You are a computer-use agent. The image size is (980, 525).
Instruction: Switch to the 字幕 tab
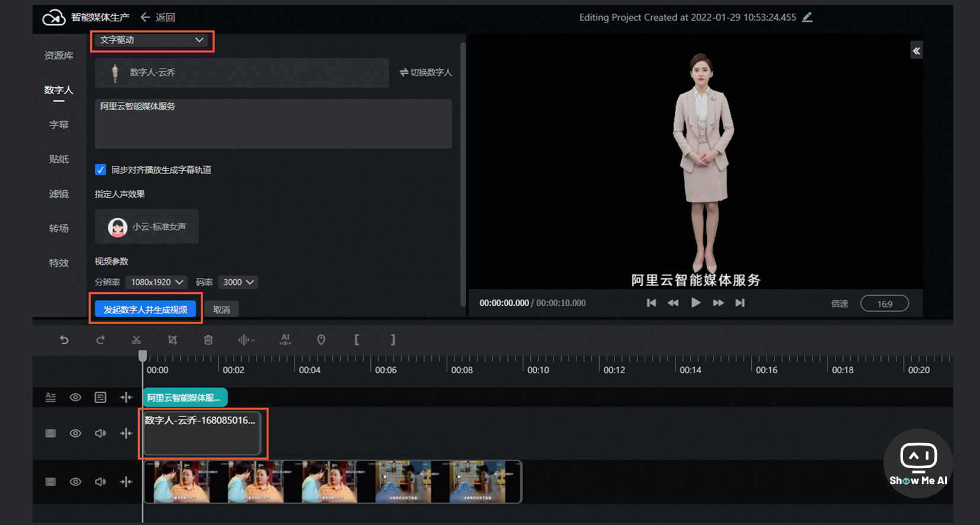click(x=59, y=124)
